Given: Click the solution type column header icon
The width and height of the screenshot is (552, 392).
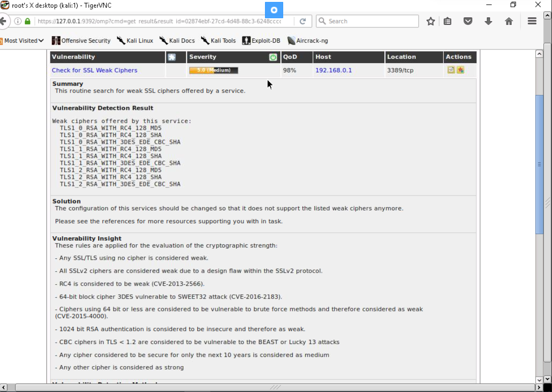Looking at the screenshot, I should 172,57.
